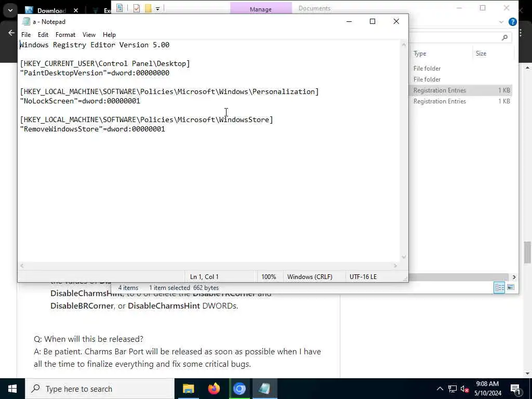This screenshot has height=399, width=532.
Task: Click the "4 items" Explorer status text
Action: (x=128, y=288)
